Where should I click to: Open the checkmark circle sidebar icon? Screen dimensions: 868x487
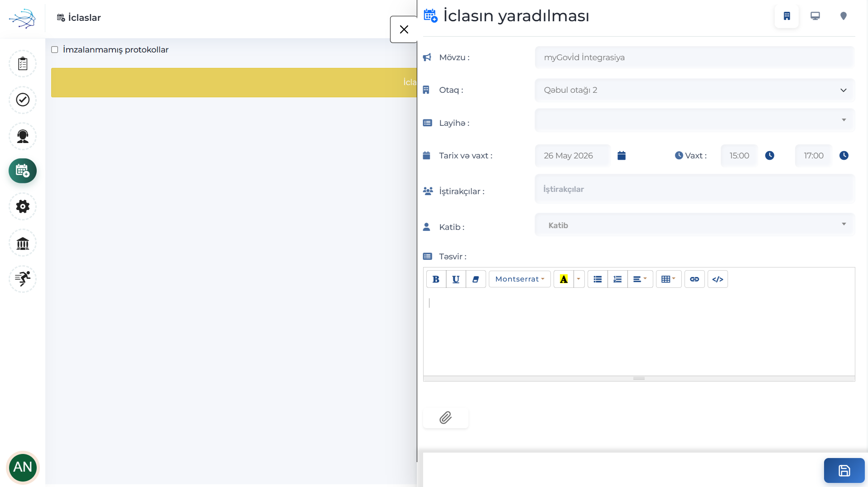point(23,100)
